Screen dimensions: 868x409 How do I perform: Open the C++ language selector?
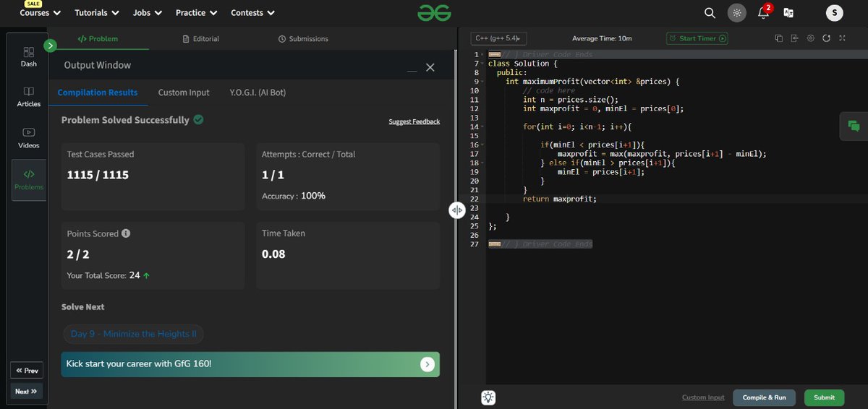(x=498, y=38)
